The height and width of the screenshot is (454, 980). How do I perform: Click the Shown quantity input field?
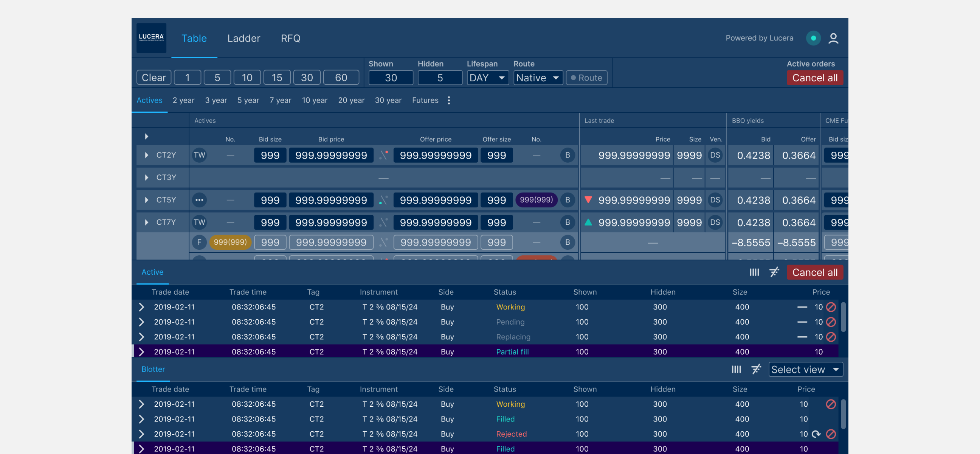(391, 78)
